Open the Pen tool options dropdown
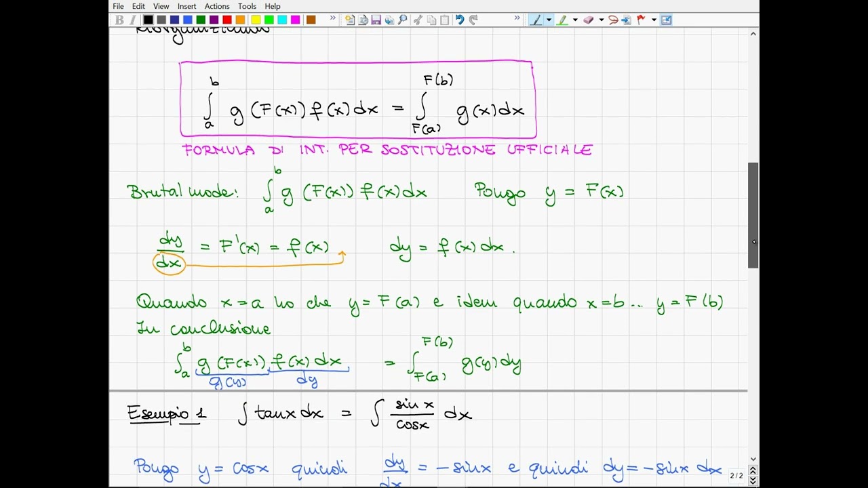The image size is (868, 488). point(549,20)
